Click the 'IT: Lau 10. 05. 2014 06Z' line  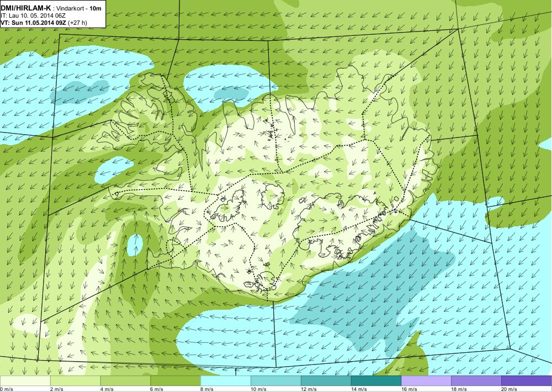click(x=33, y=15)
